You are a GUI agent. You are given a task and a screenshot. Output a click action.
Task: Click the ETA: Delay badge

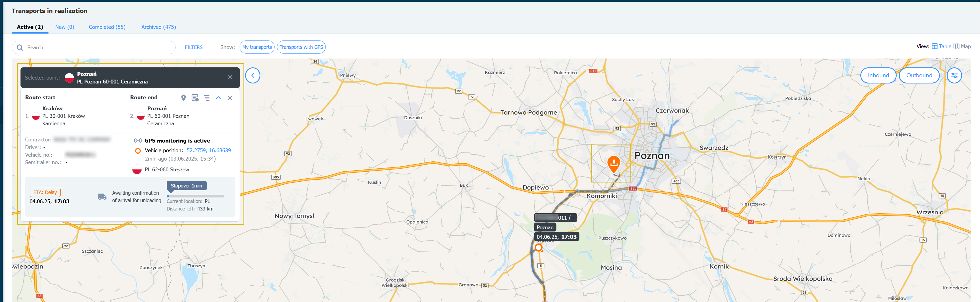click(45, 192)
